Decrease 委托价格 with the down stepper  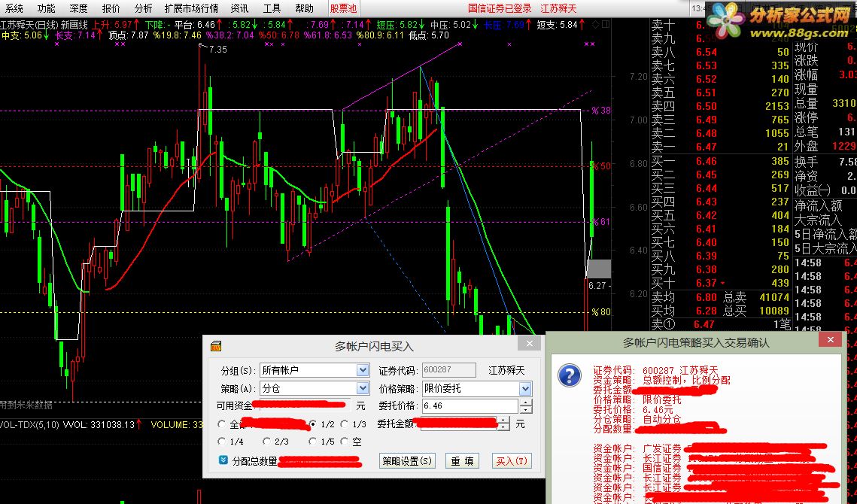pyautogui.click(x=525, y=409)
